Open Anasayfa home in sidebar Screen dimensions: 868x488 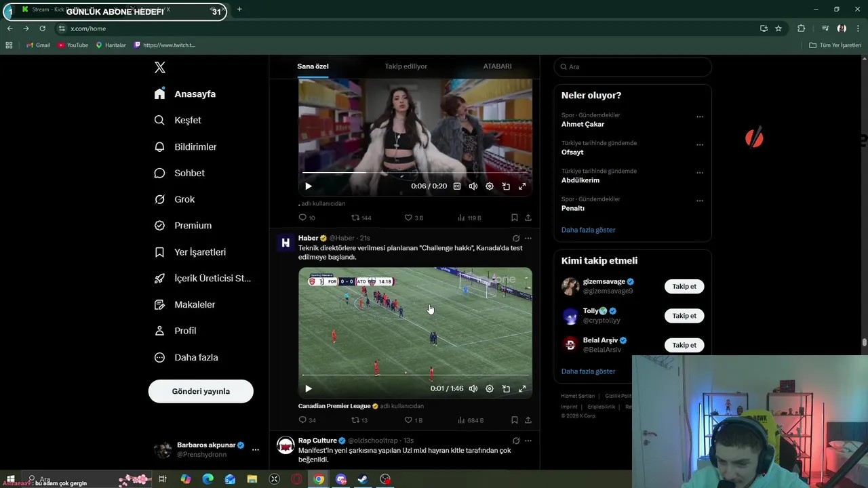(x=185, y=94)
